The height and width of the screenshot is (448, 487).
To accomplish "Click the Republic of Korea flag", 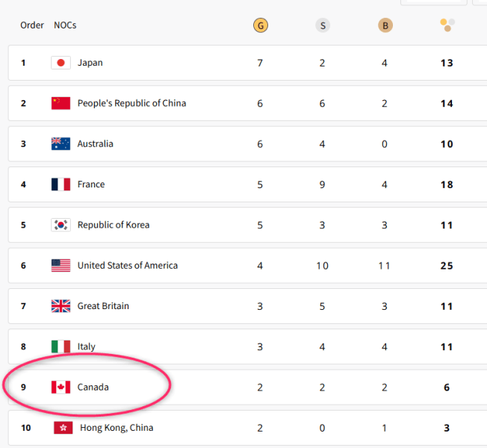I will pos(61,225).
